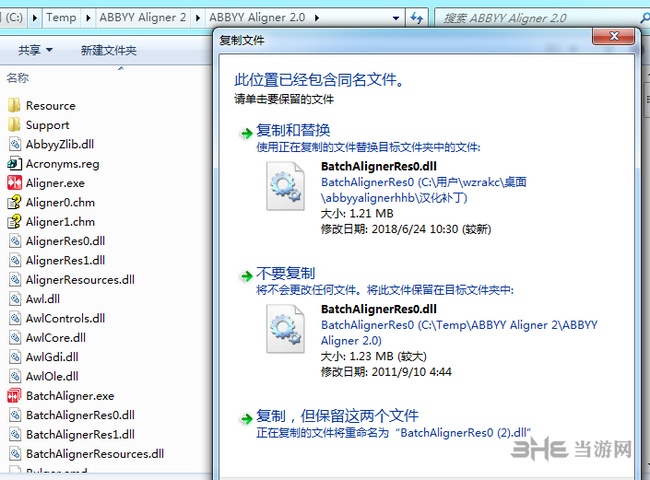Select the AlignerResources.dll file icon
Screen dimensions: 650x480
click(x=15, y=279)
